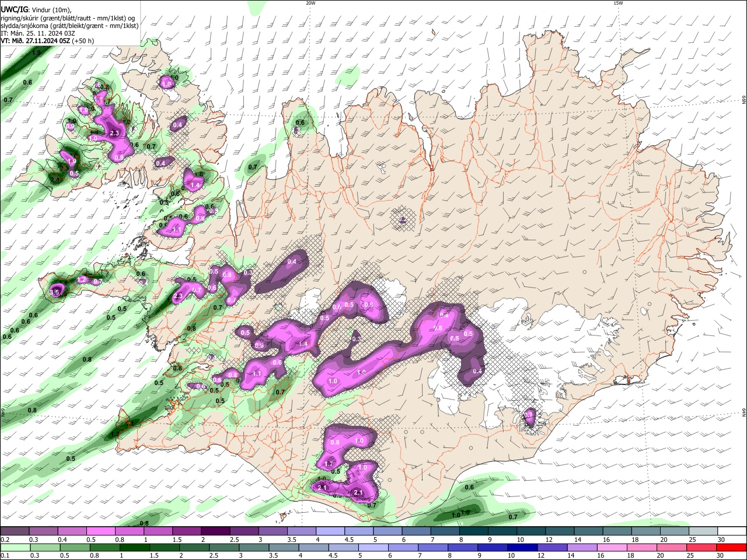Click the '64N' latitude label on the right edge
This screenshot has height=560, width=747.
744,412
